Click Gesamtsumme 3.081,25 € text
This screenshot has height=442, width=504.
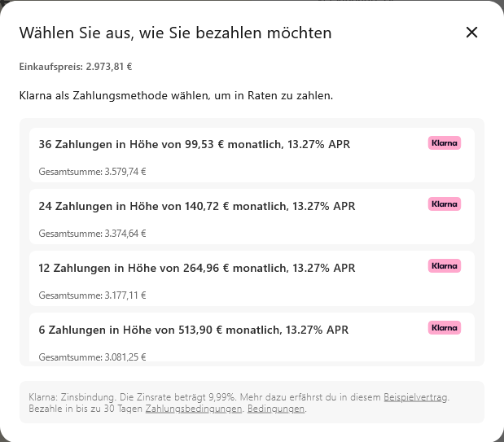[x=92, y=357]
